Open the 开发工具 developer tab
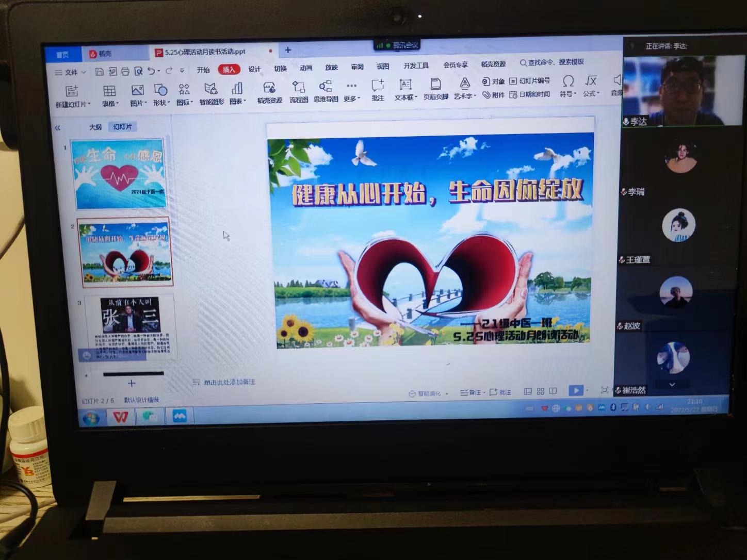The image size is (747, 560). pyautogui.click(x=416, y=65)
